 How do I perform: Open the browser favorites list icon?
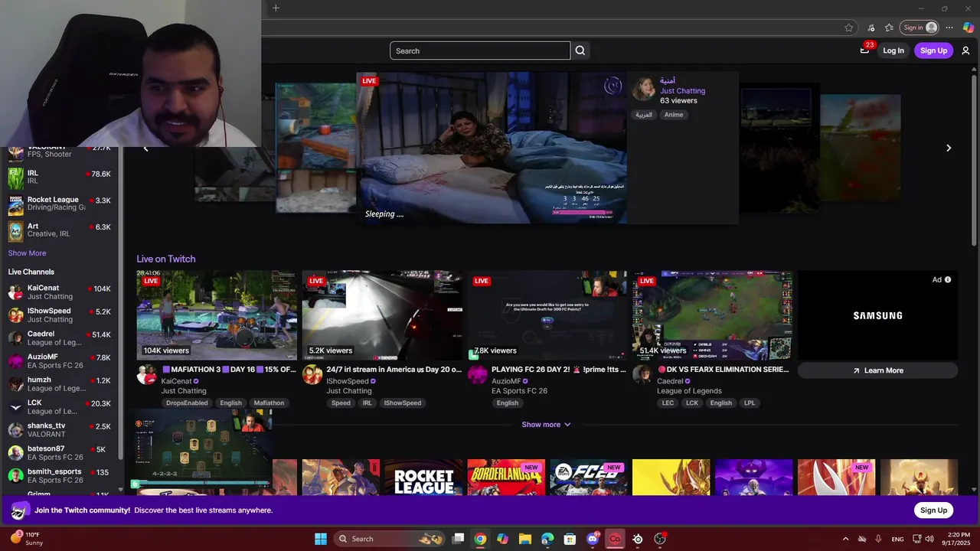click(889, 28)
